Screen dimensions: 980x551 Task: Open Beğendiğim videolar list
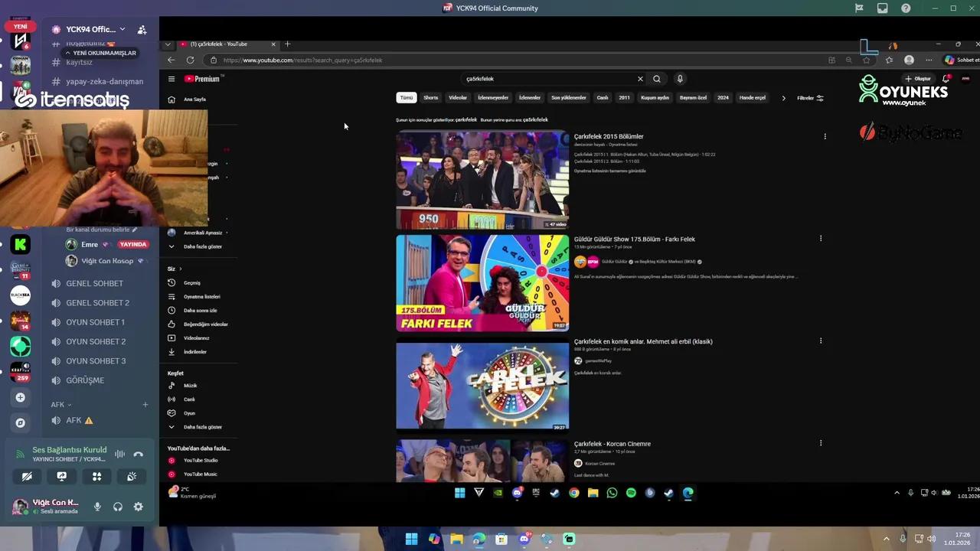198,324
